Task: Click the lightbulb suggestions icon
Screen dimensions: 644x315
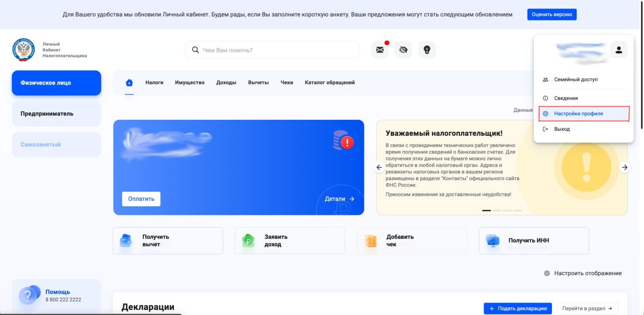Action: 427,50
